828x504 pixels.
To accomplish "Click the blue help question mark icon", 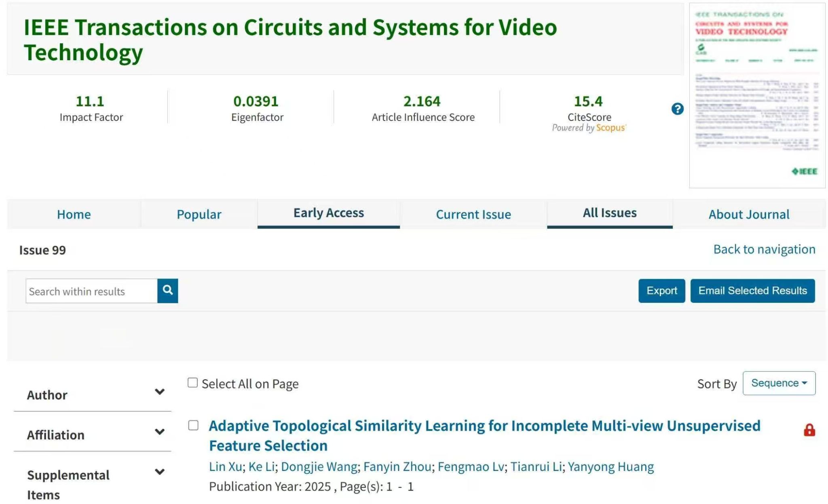I will tap(677, 109).
